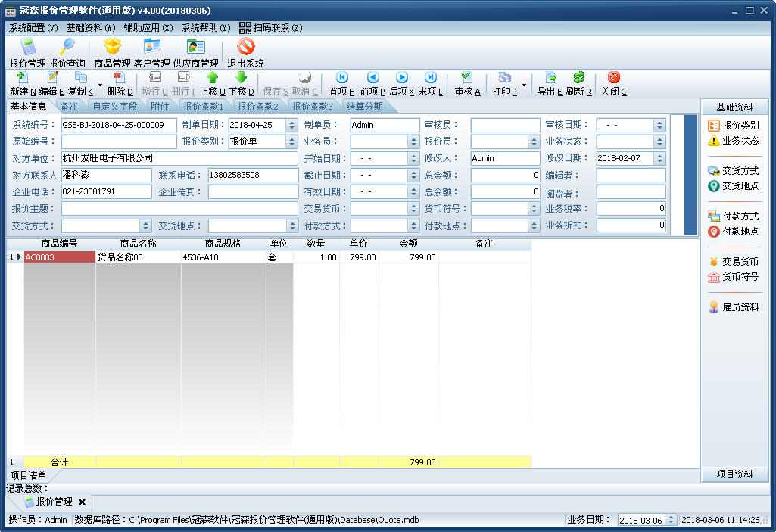Viewport: 776px width, 532px height.
Task: Open the 扫码联系 menu
Action: pyautogui.click(x=271, y=28)
